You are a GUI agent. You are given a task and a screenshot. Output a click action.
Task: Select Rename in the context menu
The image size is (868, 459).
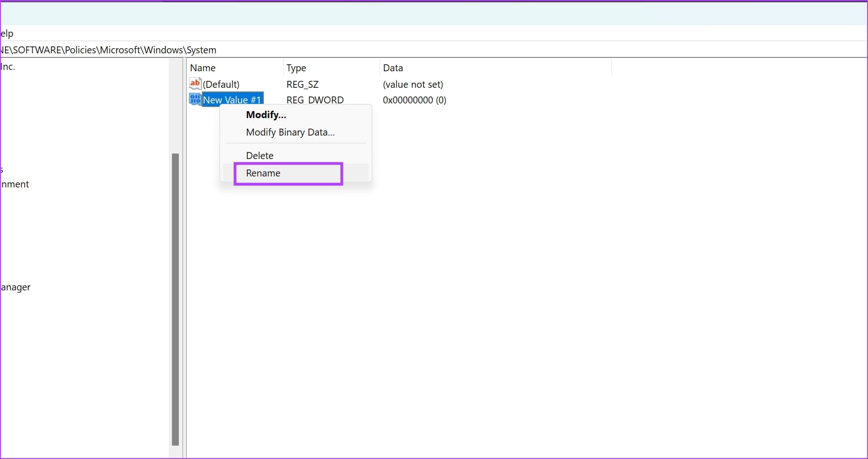point(263,173)
